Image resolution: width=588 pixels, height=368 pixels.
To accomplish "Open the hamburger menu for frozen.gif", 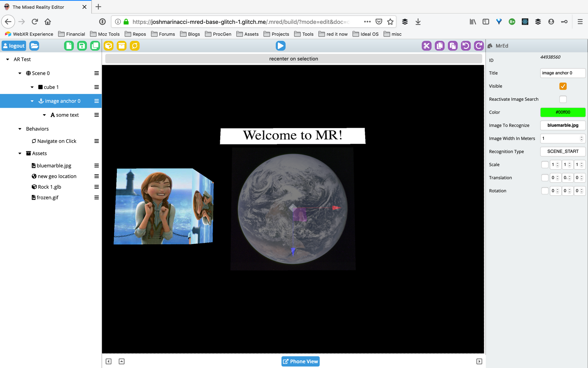I will [x=96, y=198].
